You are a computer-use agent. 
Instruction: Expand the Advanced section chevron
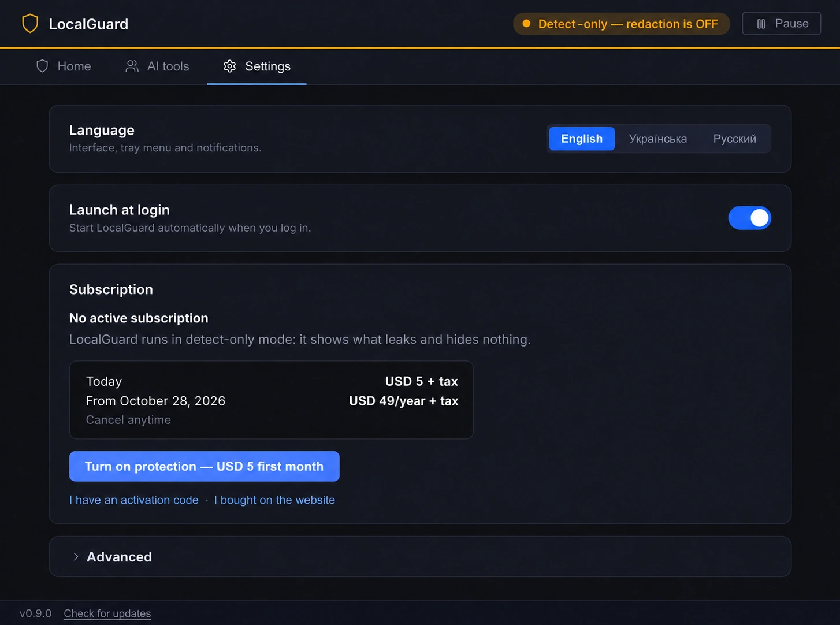76,557
